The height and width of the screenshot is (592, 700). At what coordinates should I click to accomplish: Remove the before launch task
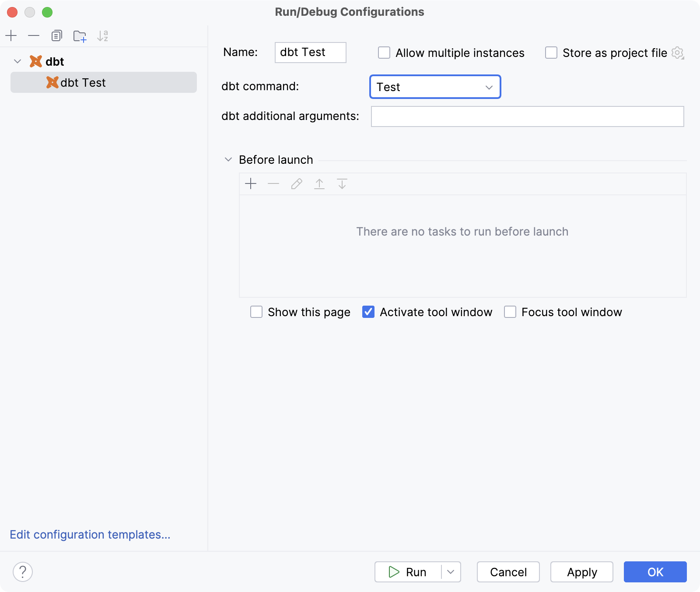[x=273, y=183]
